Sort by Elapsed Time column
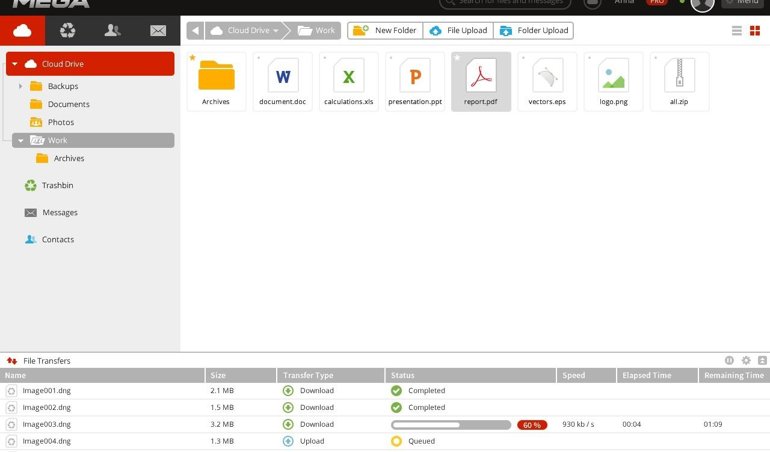The image size is (770, 452). (657, 375)
